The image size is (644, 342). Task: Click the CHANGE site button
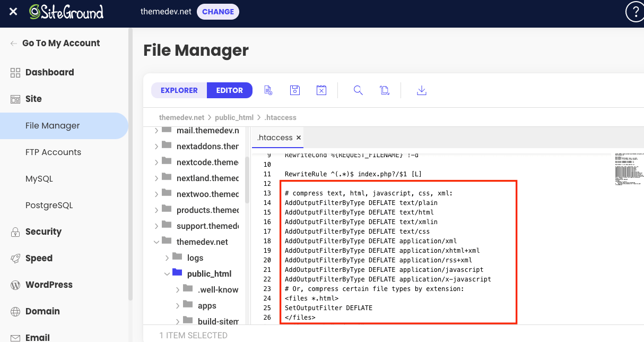click(217, 11)
